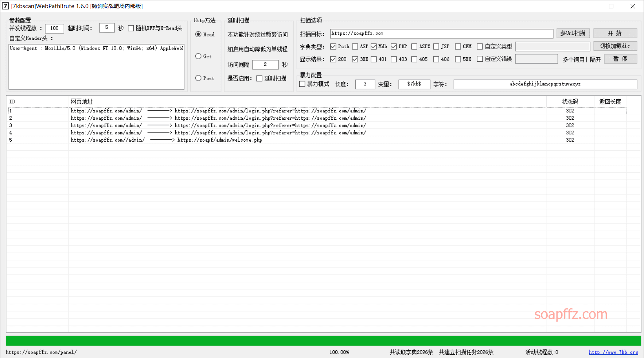This screenshot has height=358, width=644.
Task: Check the CFM dictionary type checkbox
Action: [x=458, y=46]
